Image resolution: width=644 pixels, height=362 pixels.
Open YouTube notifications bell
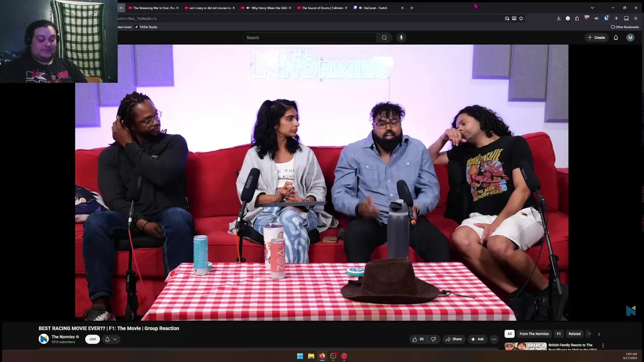pos(615,37)
